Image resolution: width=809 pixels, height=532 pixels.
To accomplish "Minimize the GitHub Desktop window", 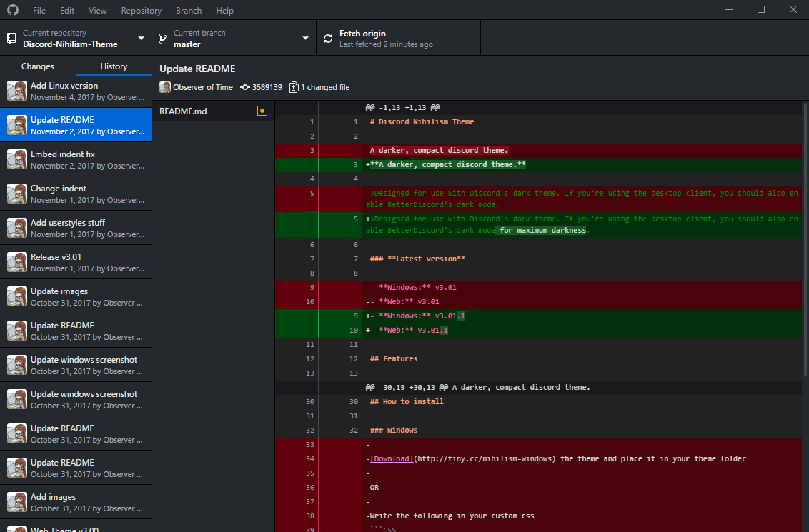I will point(729,10).
